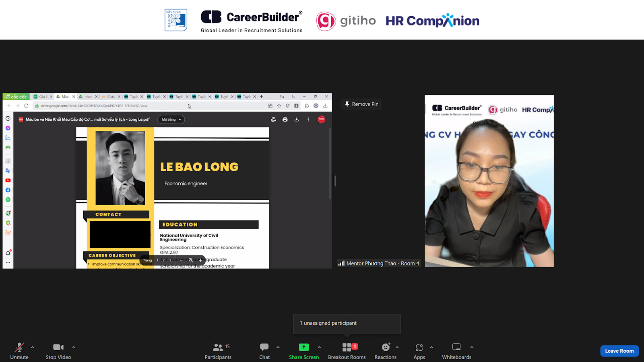Click the bookmark star in the address bar
Viewport: 644px width, 362px height.
point(279,106)
